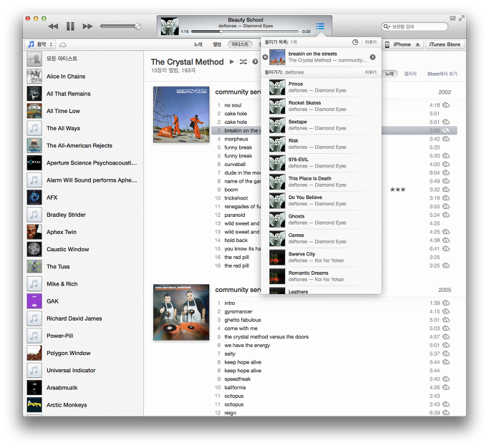Download 'morpheus' via cloud icon
489x448 pixels.
[446, 139]
